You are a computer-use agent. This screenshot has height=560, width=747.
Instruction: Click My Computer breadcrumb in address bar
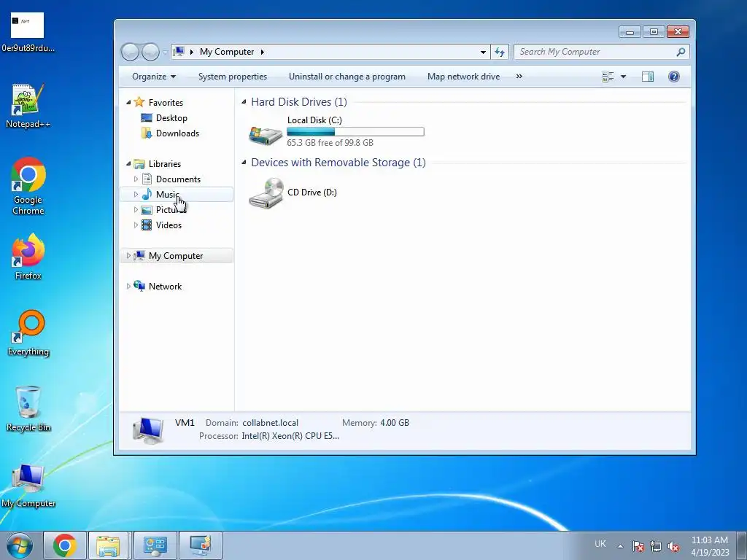click(x=227, y=52)
